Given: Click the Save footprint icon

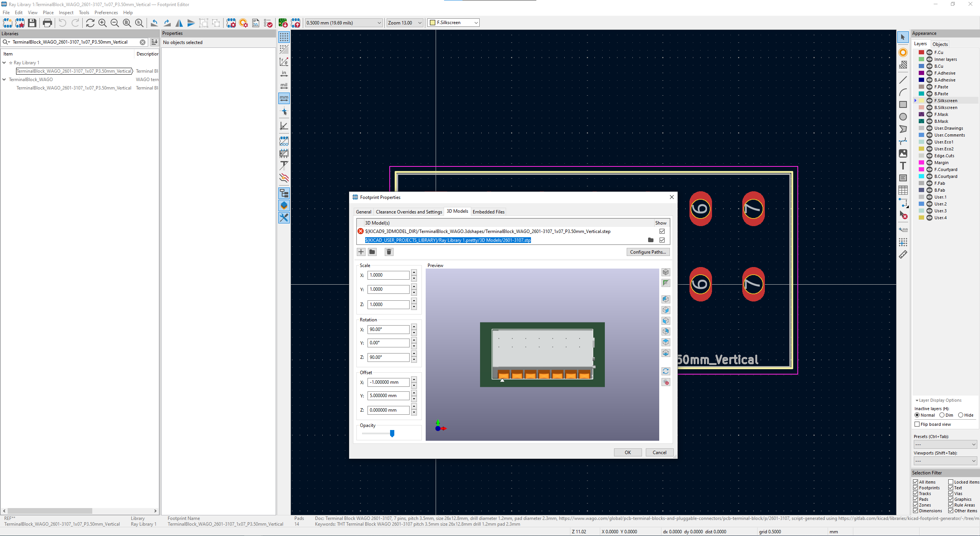Looking at the screenshot, I should pyautogui.click(x=32, y=23).
